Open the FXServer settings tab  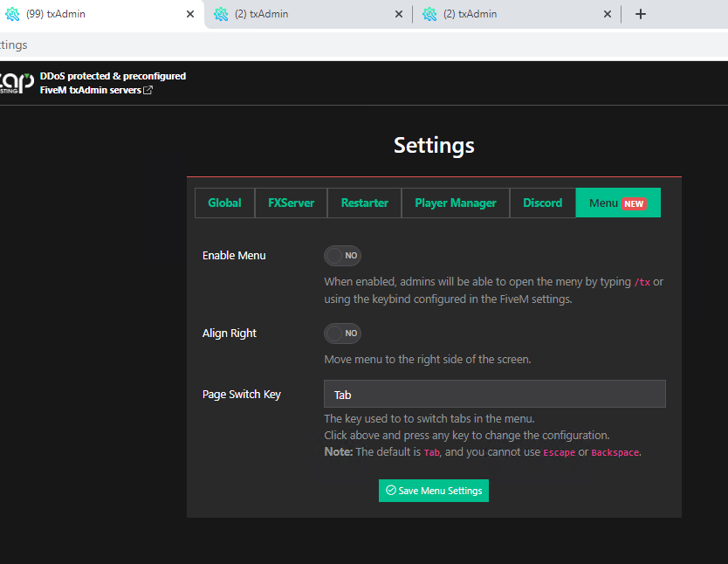point(291,203)
